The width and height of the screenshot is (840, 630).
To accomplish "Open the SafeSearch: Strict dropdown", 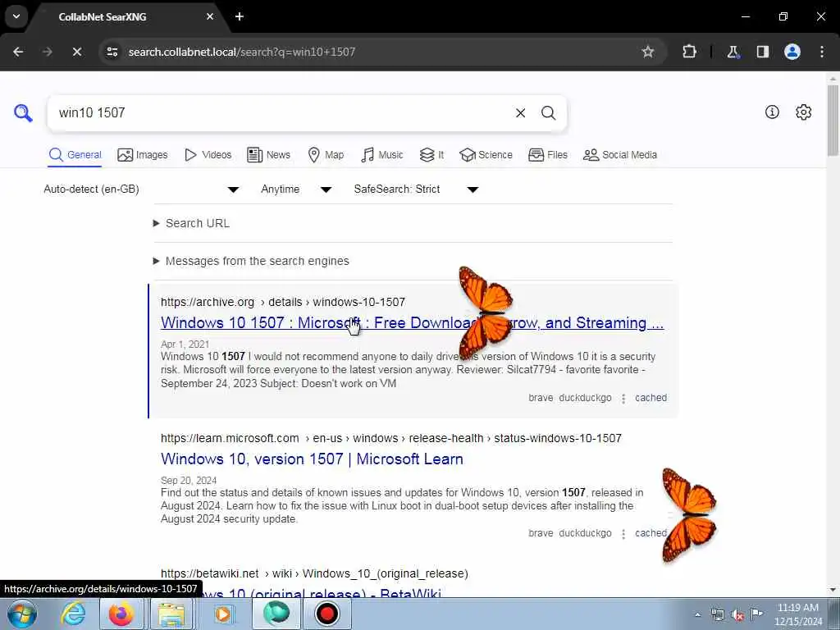I will pyautogui.click(x=416, y=189).
